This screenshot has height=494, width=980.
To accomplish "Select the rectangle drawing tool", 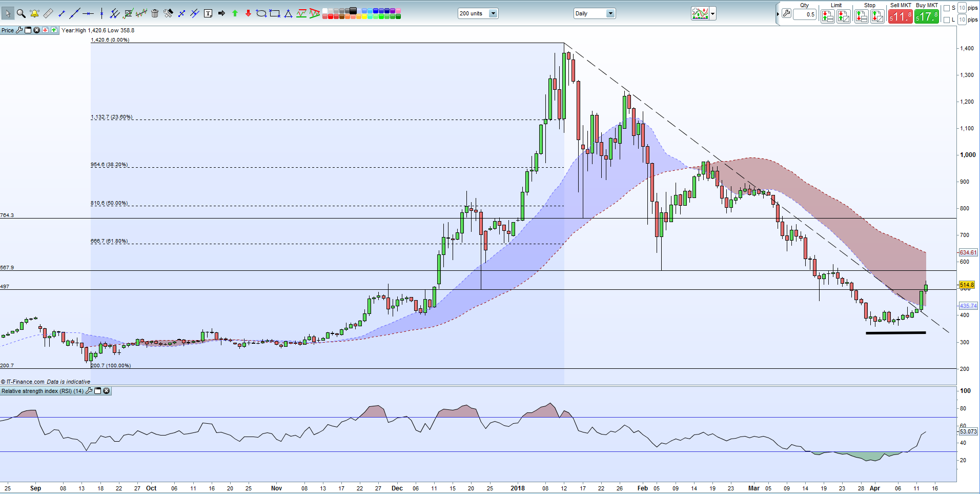I will coord(275,14).
